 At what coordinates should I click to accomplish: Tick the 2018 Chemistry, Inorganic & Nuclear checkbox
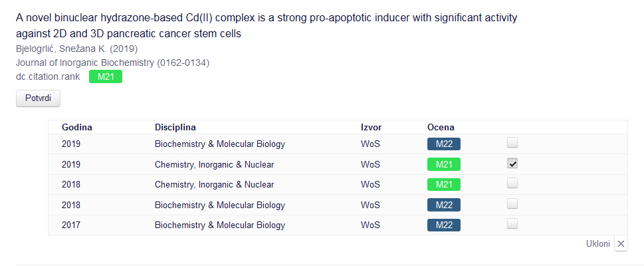pos(512,184)
